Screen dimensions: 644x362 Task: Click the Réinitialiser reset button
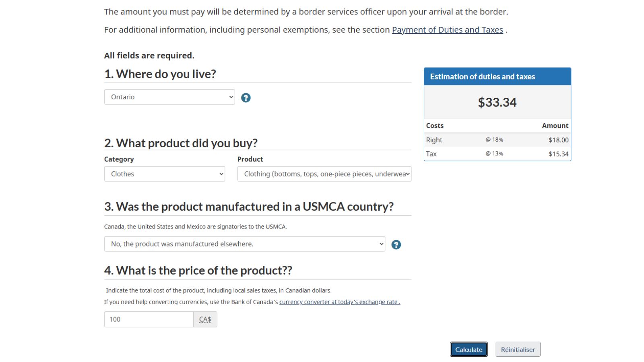[x=518, y=350]
